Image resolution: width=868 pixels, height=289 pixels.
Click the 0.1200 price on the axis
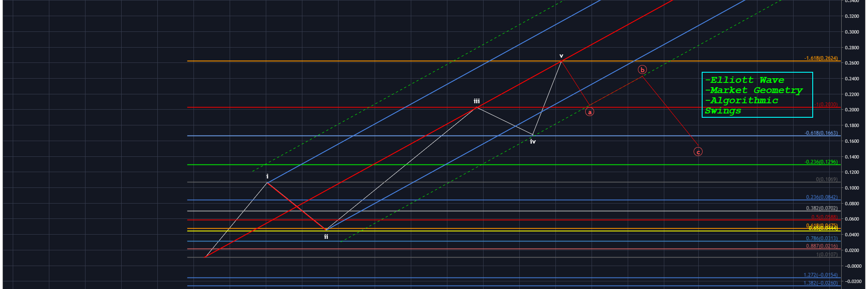click(852, 172)
